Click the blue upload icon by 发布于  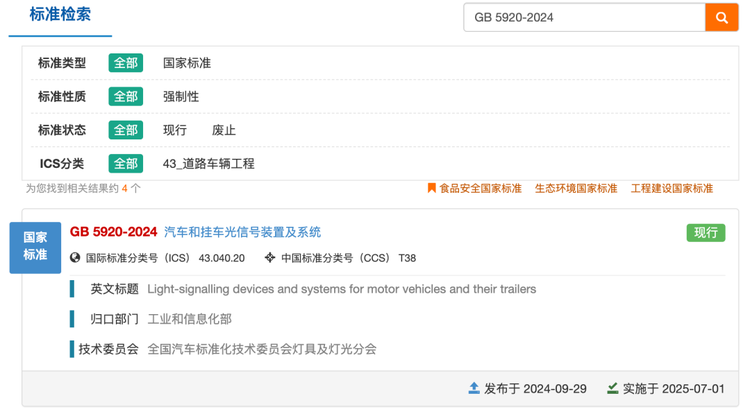click(474, 388)
